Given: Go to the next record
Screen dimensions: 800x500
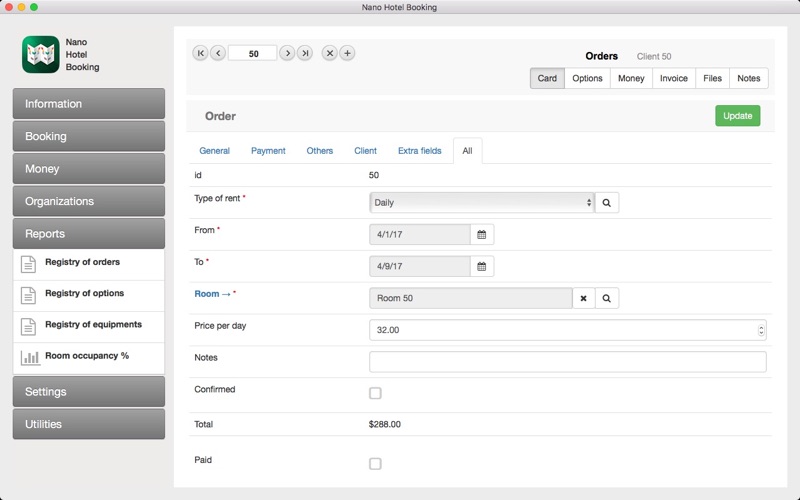Looking at the screenshot, I should coord(287,53).
